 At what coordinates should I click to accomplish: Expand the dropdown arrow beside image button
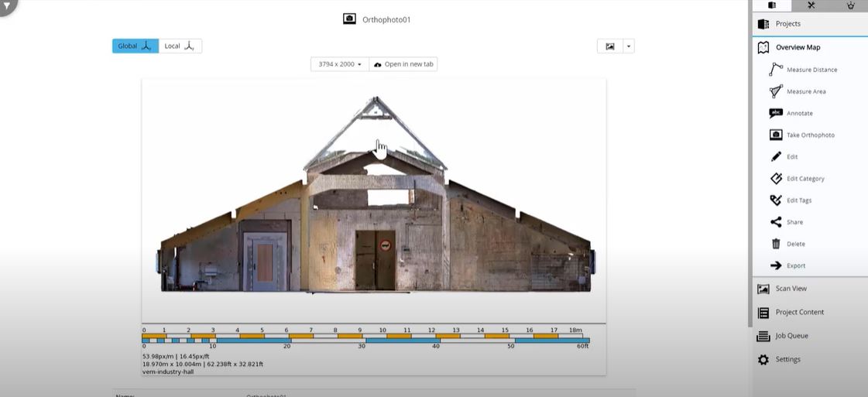coord(628,46)
